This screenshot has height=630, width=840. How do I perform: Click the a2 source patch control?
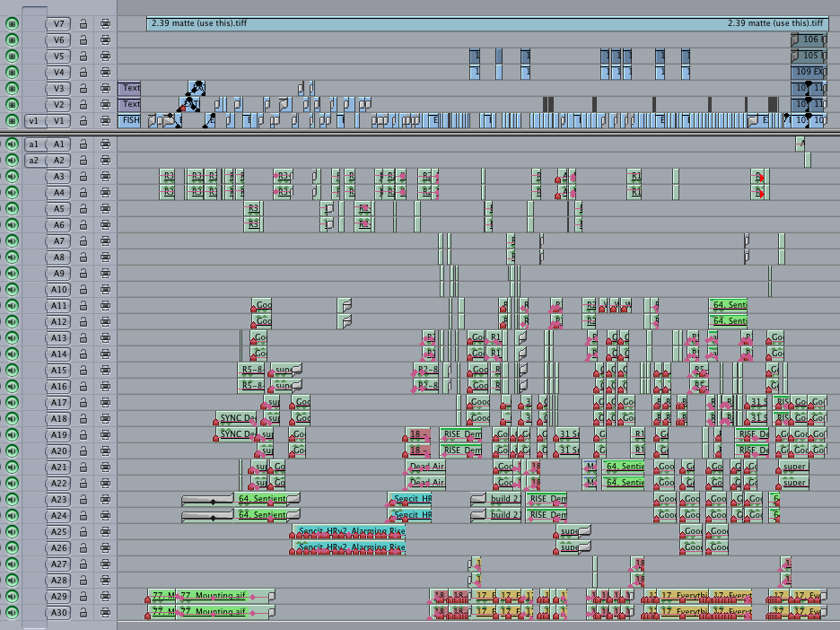(33, 160)
